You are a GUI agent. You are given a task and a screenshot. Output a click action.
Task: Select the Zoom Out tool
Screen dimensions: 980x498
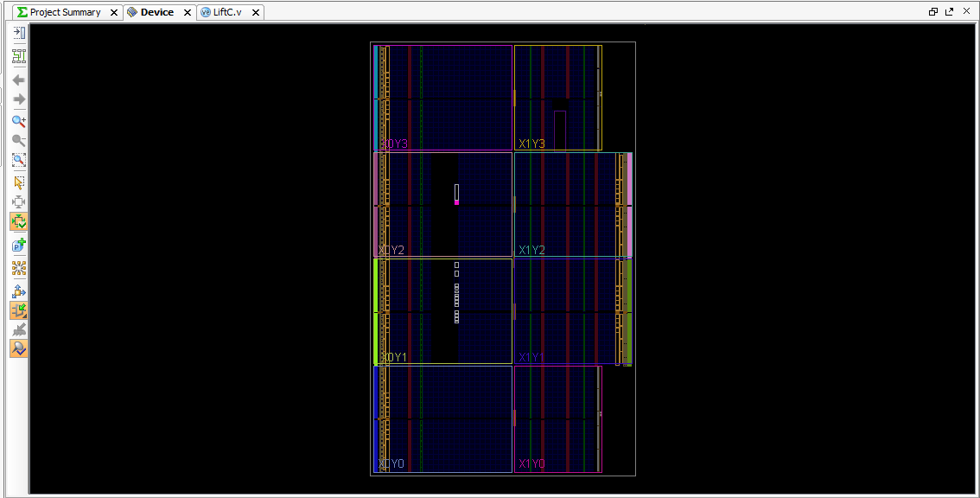click(x=19, y=140)
